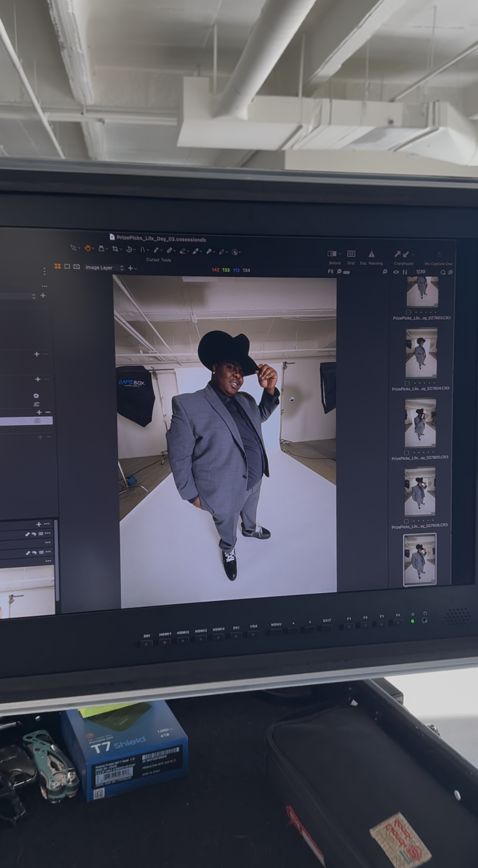This screenshot has height=868, width=478.
Task: Open left panel gear settings icon
Action: click(36, 396)
